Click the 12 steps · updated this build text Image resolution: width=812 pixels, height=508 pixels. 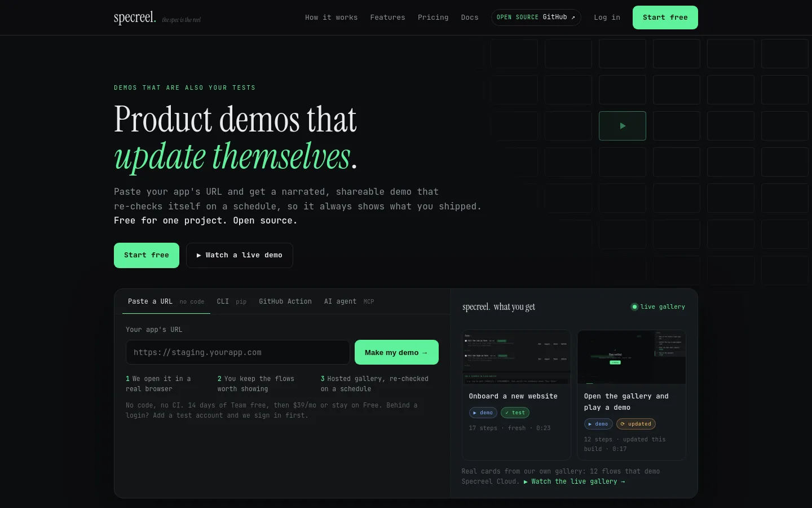(x=625, y=444)
